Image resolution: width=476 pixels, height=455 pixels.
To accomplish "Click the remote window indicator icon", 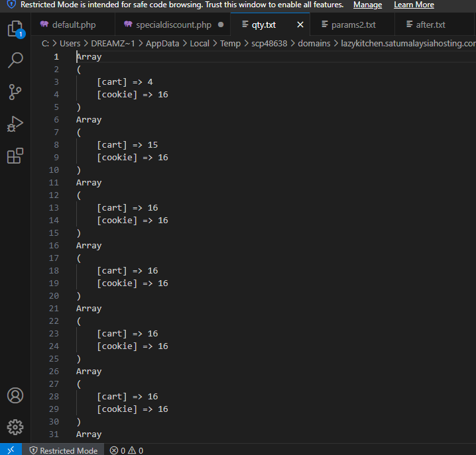I will pyautogui.click(x=11, y=450).
